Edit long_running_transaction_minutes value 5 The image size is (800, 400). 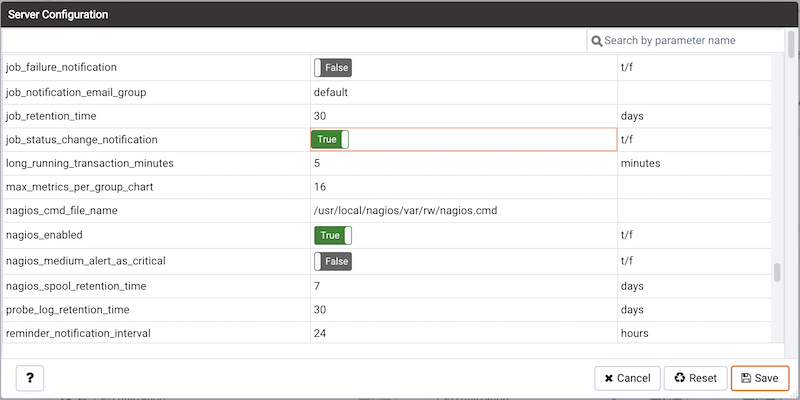pyautogui.click(x=464, y=163)
